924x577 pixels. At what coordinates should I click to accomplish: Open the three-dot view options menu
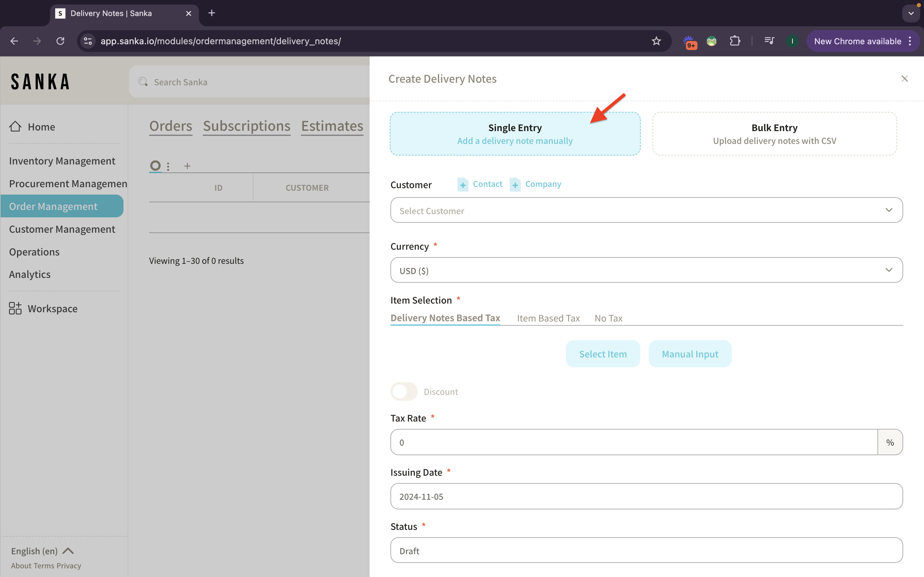168,166
